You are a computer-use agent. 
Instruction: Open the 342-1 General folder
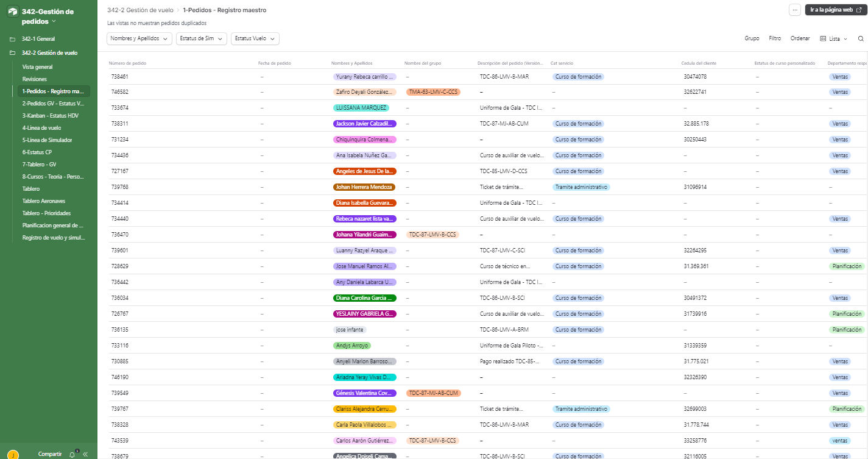[38, 39]
